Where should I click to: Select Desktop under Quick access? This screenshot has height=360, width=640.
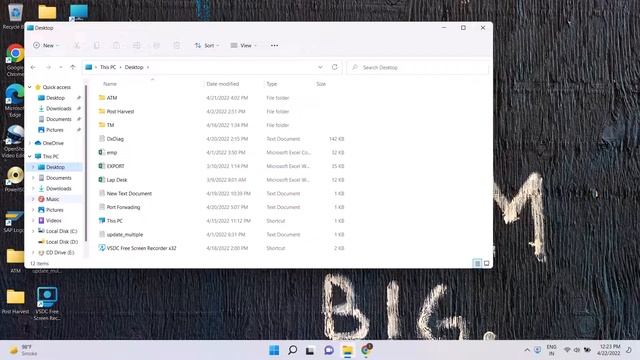[x=55, y=98]
